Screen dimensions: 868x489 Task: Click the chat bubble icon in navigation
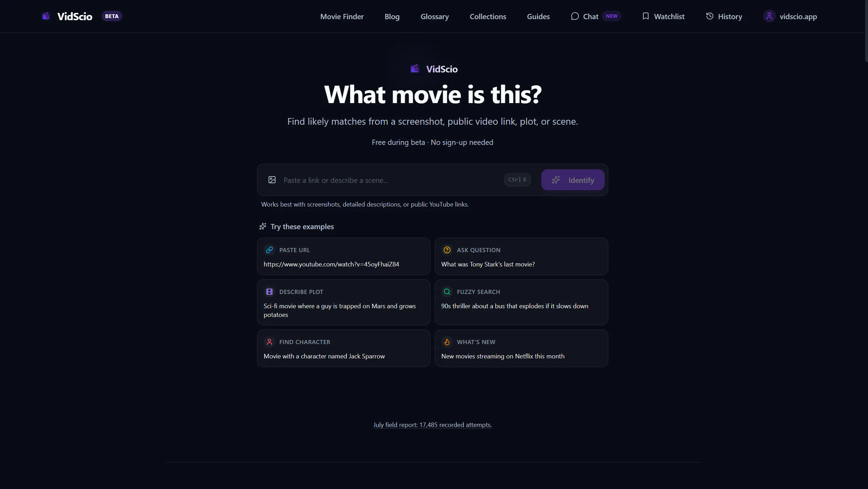click(x=575, y=16)
